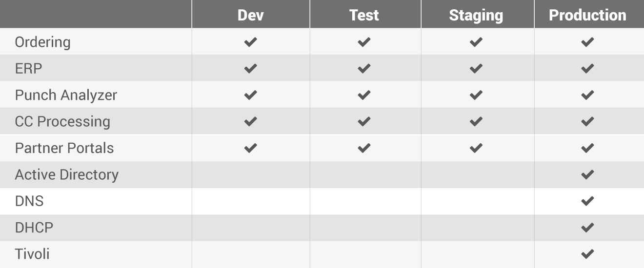Click the Tivoli Production checkmark

(x=587, y=254)
